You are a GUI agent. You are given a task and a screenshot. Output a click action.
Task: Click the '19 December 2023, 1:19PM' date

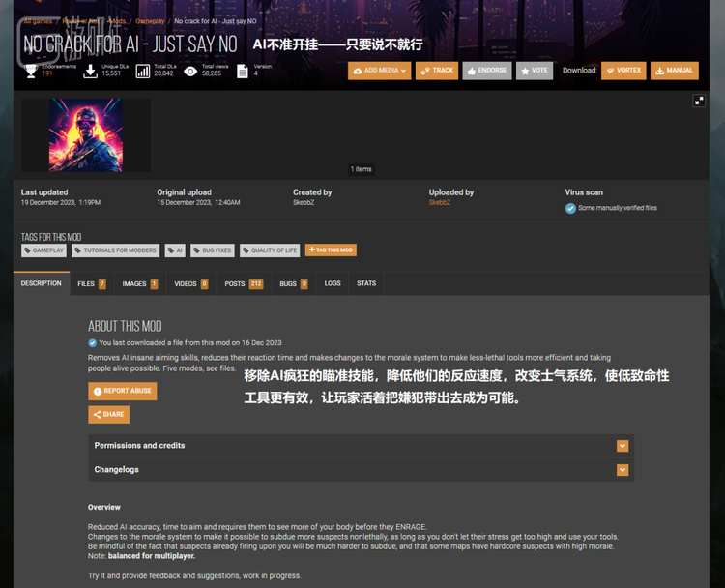61,203
